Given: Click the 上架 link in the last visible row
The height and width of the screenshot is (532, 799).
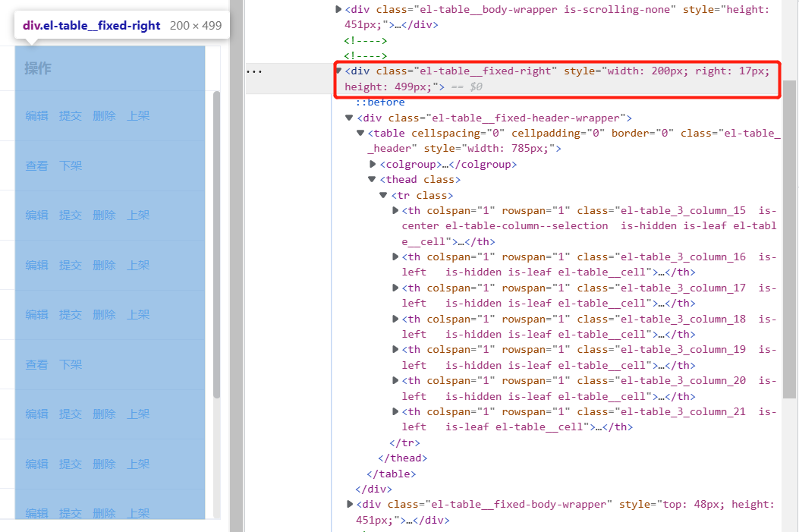Looking at the screenshot, I should [137, 513].
